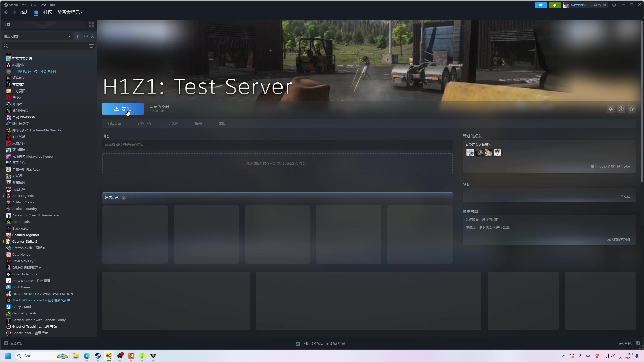Open File Explorer from the taskbar
Viewport: 644px width, 362px height.
click(76, 356)
